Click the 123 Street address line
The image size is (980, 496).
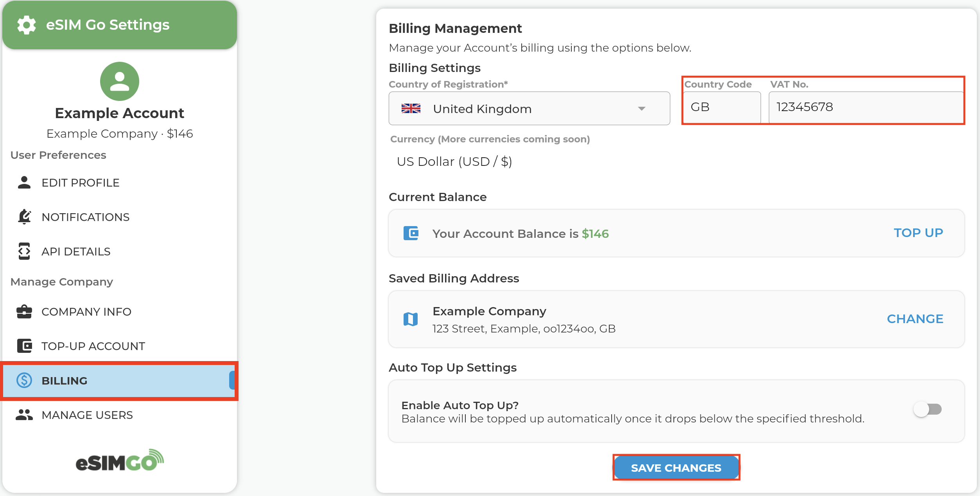pyautogui.click(x=524, y=329)
